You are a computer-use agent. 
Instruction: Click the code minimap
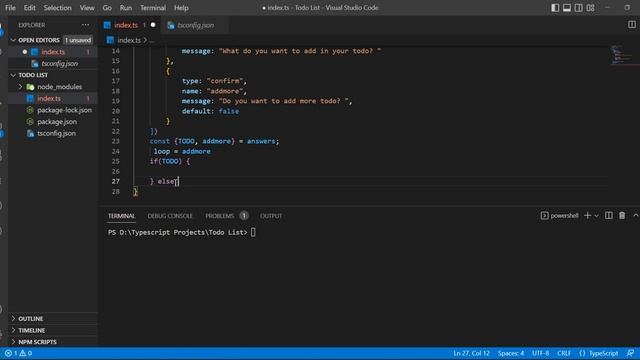point(623,55)
